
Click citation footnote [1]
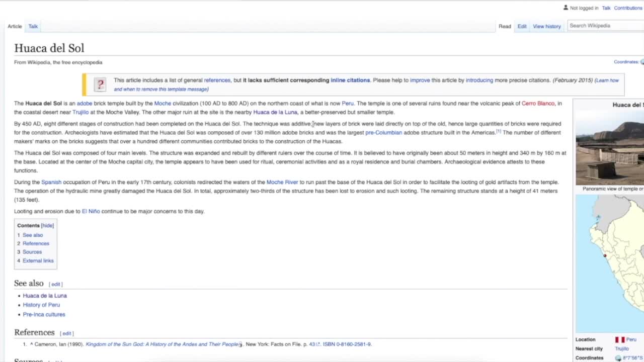pos(499,131)
